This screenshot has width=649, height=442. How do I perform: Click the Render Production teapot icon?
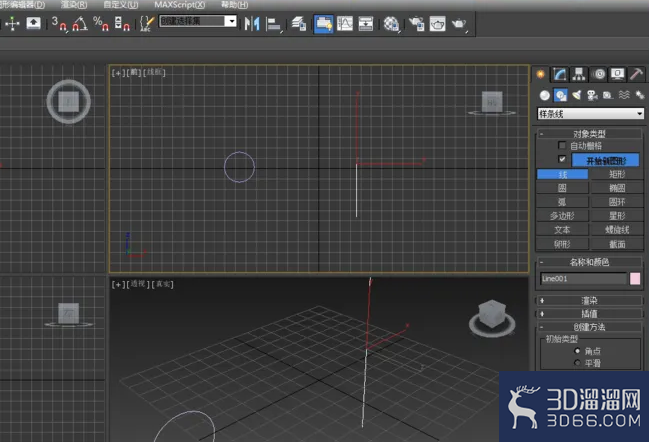[459, 24]
